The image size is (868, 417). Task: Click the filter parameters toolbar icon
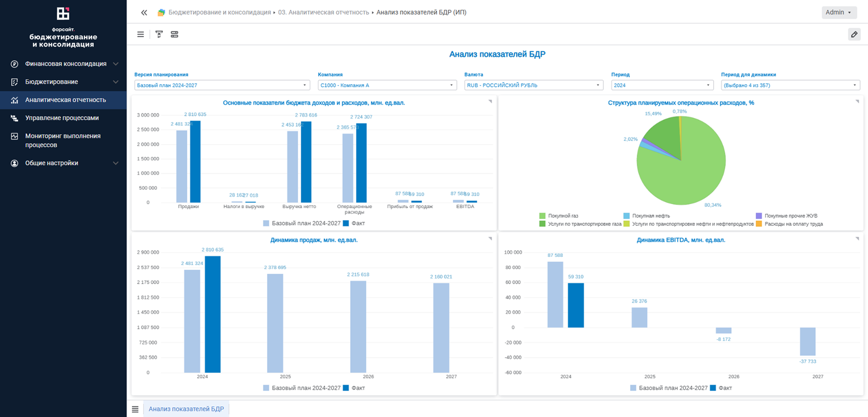point(159,34)
